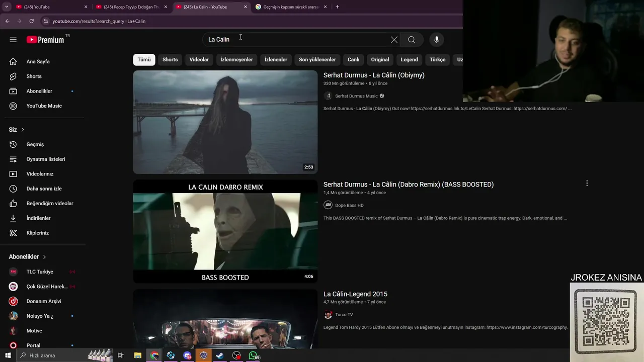The image size is (644, 362).
Task: Open more options for Dabro Remix video
Action: pos(587,184)
